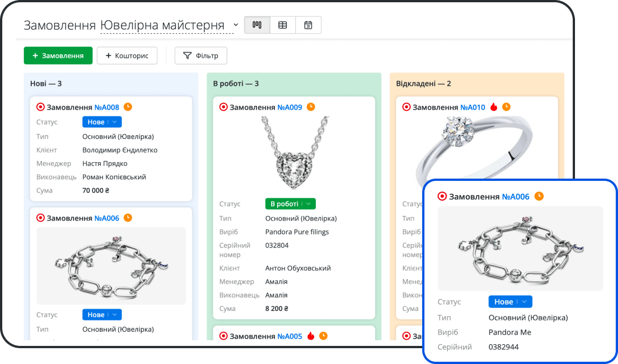
Task: Click the fire icon on order №A005
Action: coord(310,335)
